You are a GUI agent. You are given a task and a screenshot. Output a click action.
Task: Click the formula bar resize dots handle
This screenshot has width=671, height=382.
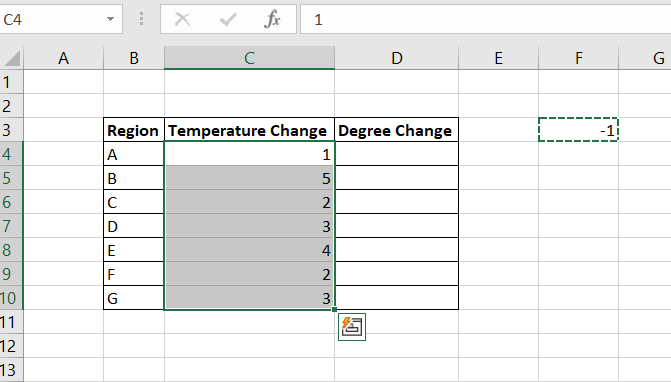tap(141, 19)
